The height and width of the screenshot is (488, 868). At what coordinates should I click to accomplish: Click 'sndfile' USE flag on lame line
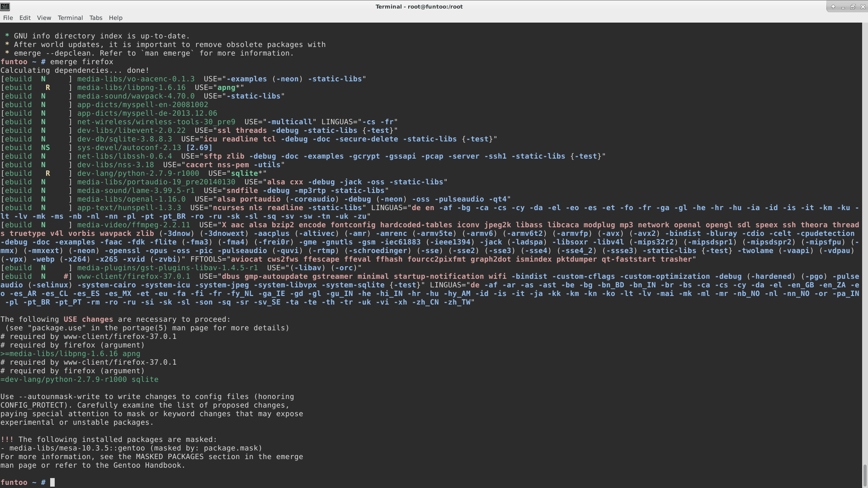click(242, 191)
